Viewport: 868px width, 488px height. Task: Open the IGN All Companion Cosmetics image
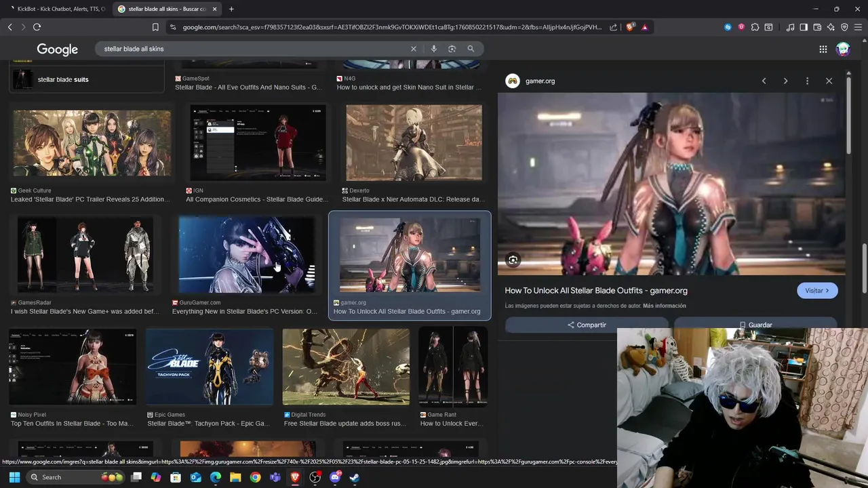[x=258, y=142]
